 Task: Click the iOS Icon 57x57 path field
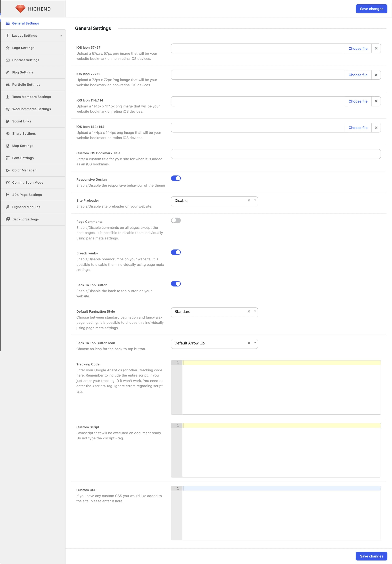[x=258, y=48]
